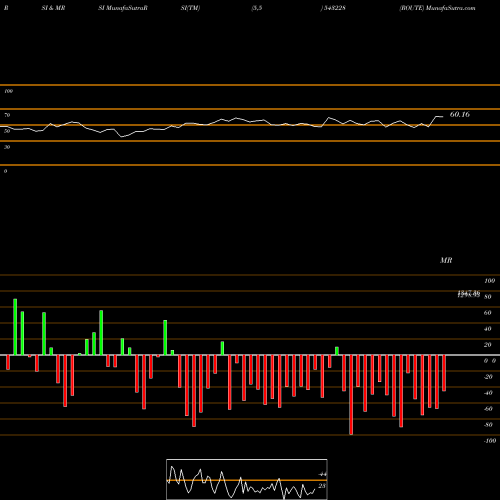Click the RSI axis label 30
500x500 pixels.
click(7, 147)
